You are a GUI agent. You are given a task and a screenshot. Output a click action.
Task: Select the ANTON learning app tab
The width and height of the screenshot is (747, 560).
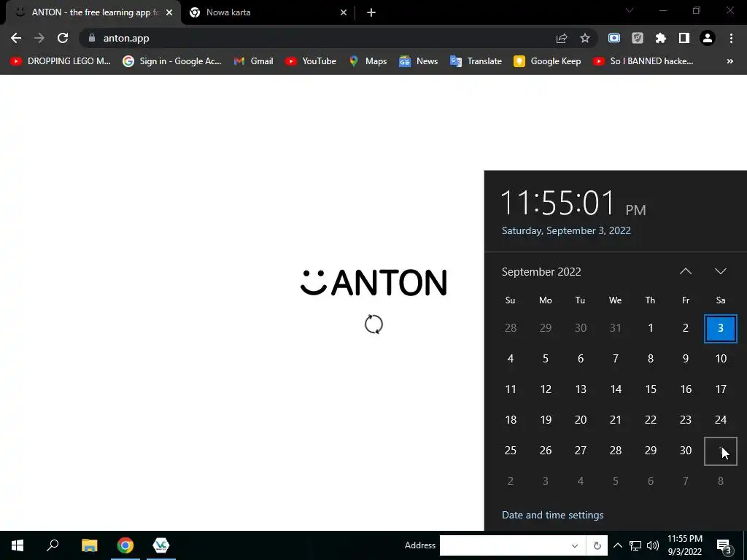(93, 12)
